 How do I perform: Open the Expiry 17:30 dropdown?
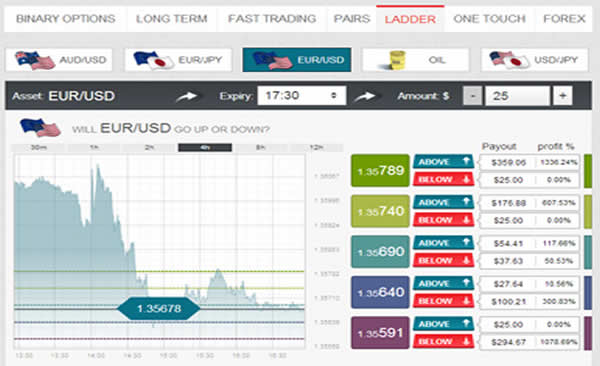pos(302,95)
